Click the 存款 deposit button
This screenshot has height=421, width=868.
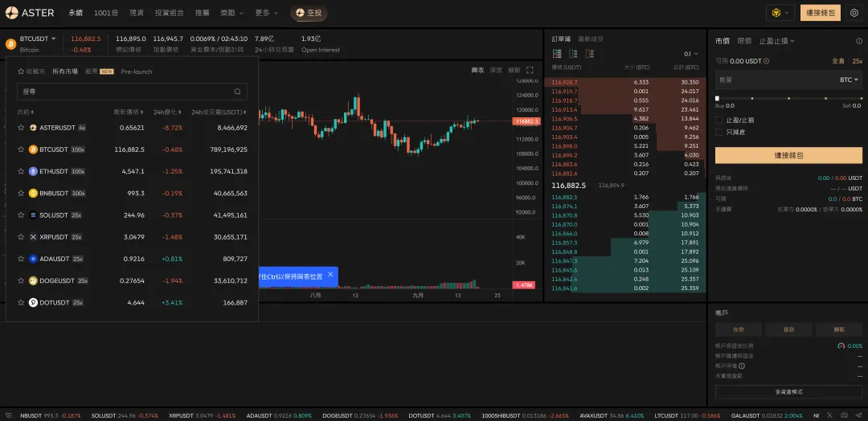coord(739,329)
